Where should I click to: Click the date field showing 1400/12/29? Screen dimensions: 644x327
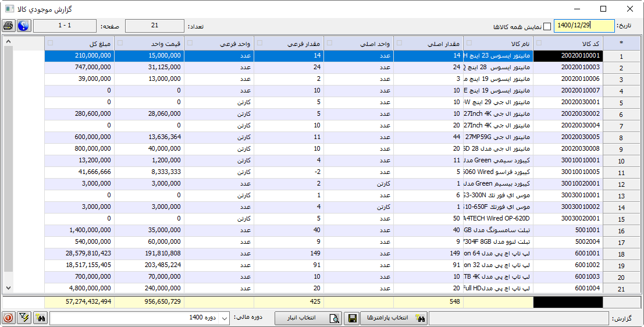click(583, 26)
